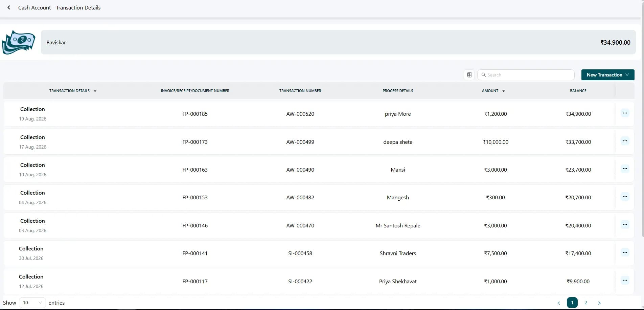
Task: Focus the Search input field
Action: 526,75
